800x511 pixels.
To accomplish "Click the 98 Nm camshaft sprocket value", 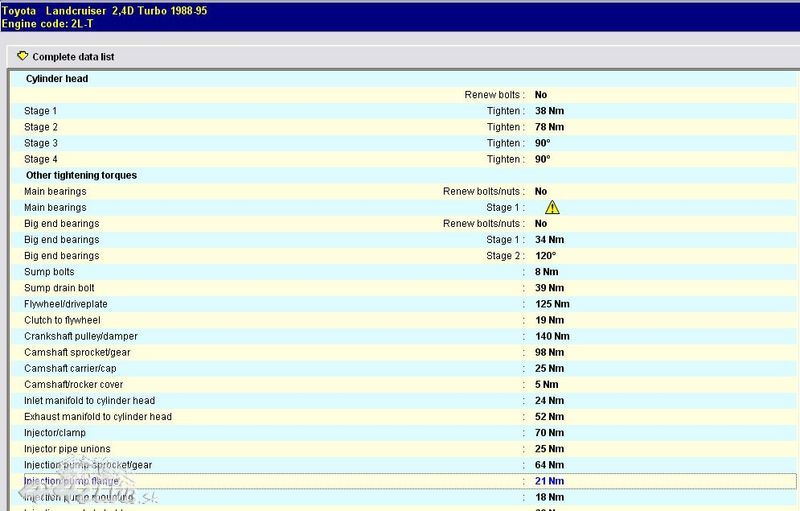I will tap(549, 352).
